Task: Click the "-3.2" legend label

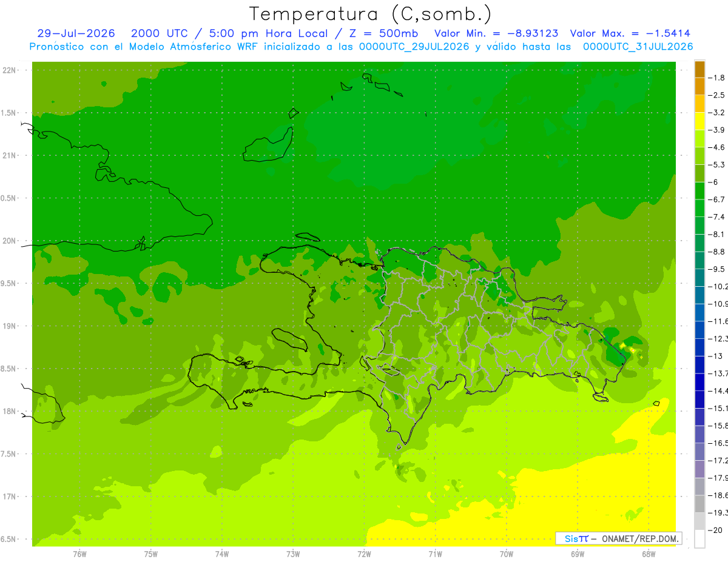Action: pos(717,113)
